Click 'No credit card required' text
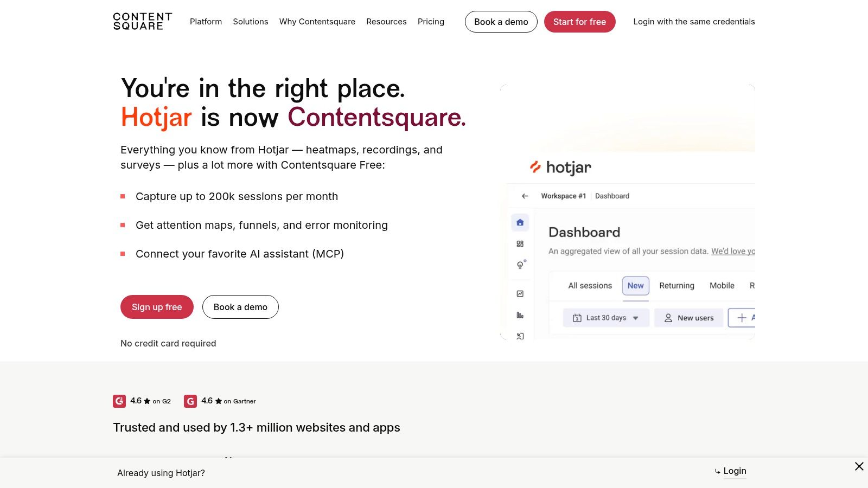The height and width of the screenshot is (488, 868). point(168,343)
